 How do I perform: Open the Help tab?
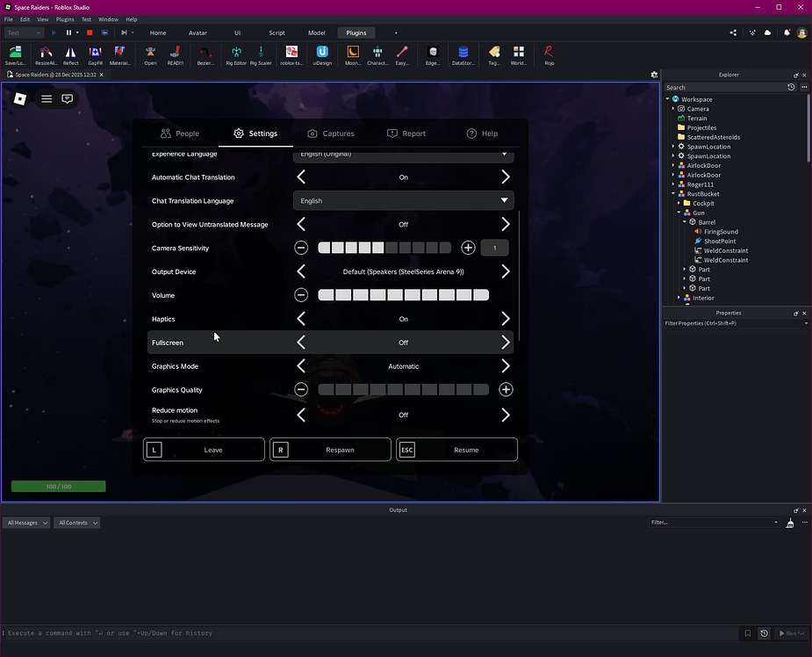point(482,134)
